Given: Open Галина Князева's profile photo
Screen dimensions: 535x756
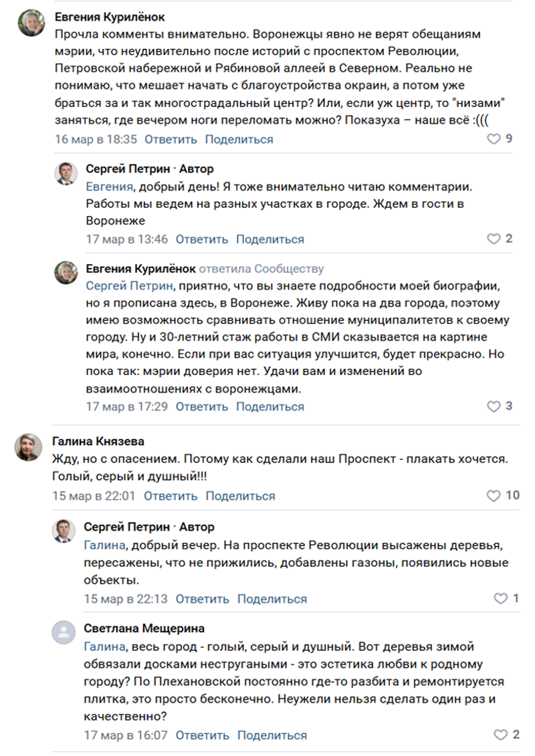Looking at the screenshot, I should click(29, 447).
